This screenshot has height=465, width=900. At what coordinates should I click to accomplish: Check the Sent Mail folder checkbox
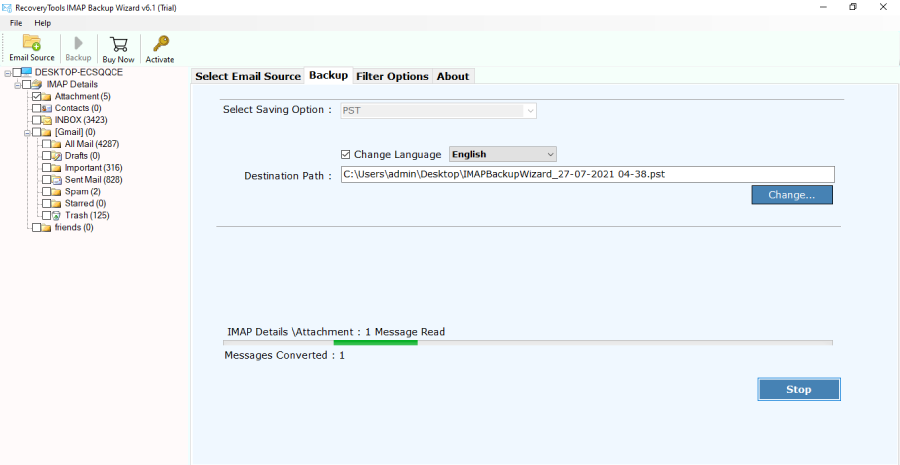[x=46, y=179]
